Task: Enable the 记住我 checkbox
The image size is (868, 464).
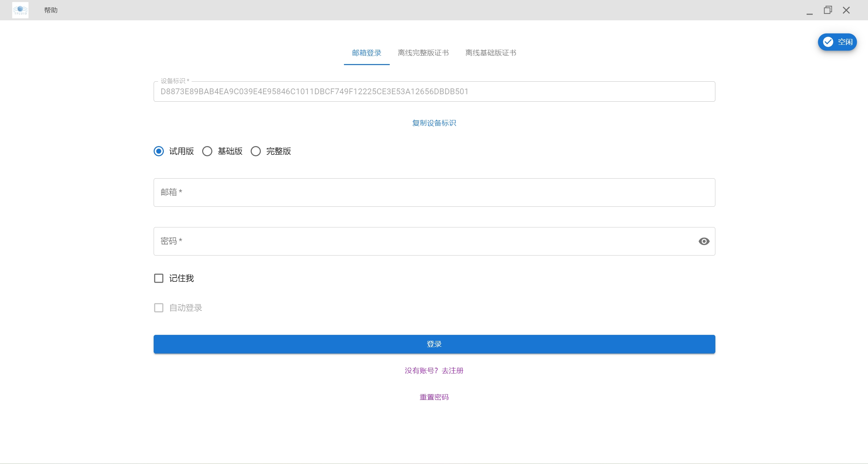Action: tap(159, 278)
